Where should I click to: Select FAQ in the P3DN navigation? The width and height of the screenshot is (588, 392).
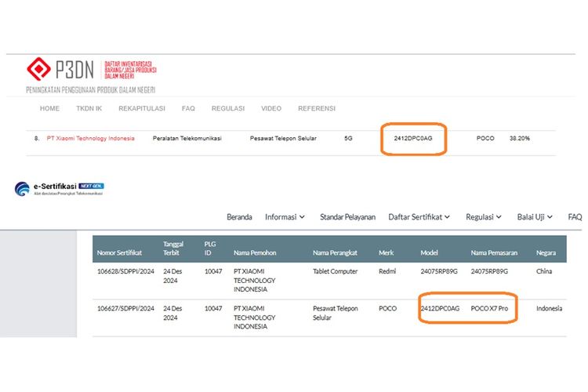click(x=188, y=108)
